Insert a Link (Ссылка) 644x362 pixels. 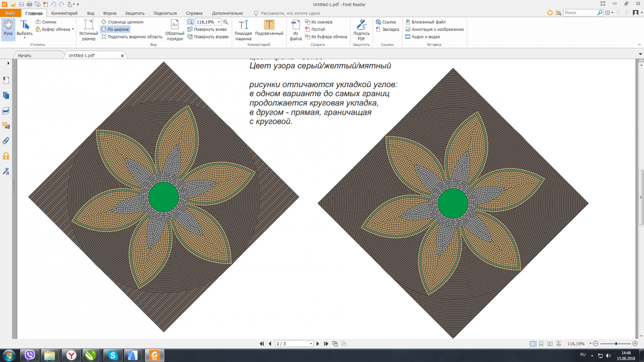(386, 22)
